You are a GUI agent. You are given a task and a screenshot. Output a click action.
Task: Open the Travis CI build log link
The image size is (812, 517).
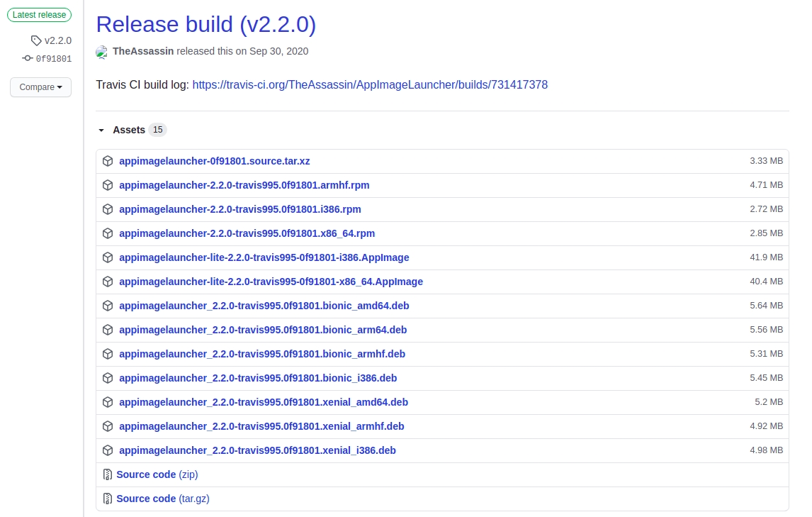click(370, 84)
